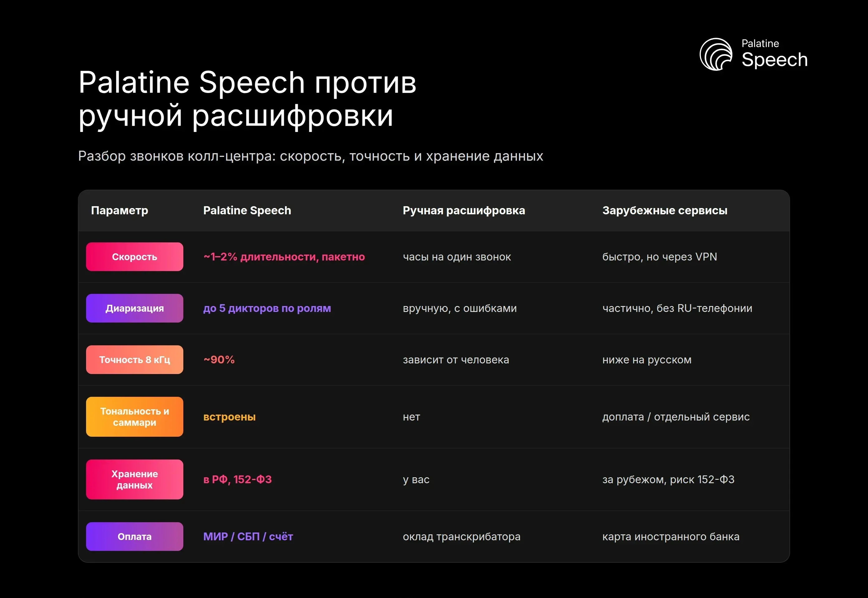The width and height of the screenshot is (868, 598).
Task: Click the "встроены" cell
Action: 229,417
